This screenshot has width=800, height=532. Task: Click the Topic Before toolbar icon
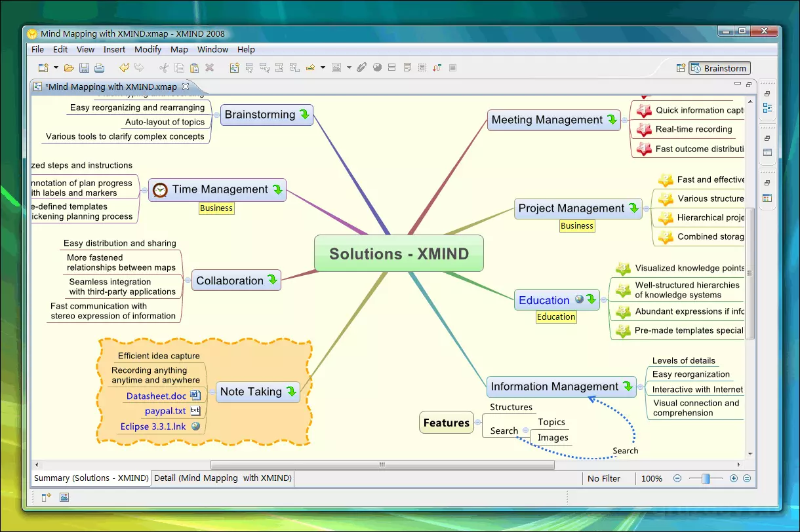279,67
